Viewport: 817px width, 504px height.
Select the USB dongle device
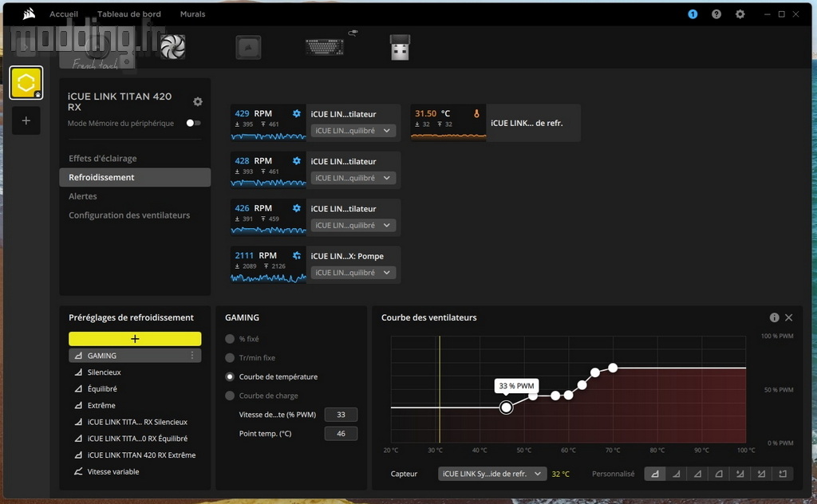click(x=401, y=47)
